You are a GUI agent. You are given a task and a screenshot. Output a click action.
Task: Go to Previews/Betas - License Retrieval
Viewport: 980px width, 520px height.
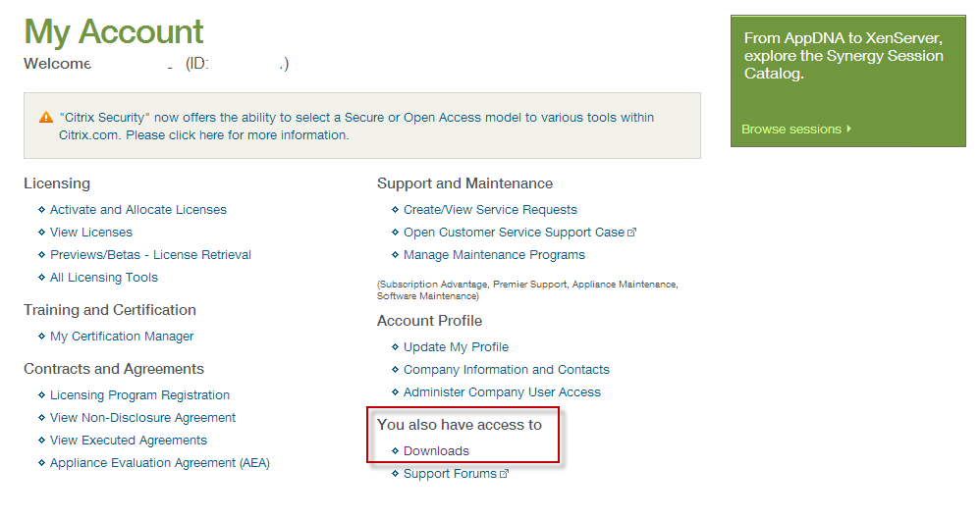click(x=150, y=255)
